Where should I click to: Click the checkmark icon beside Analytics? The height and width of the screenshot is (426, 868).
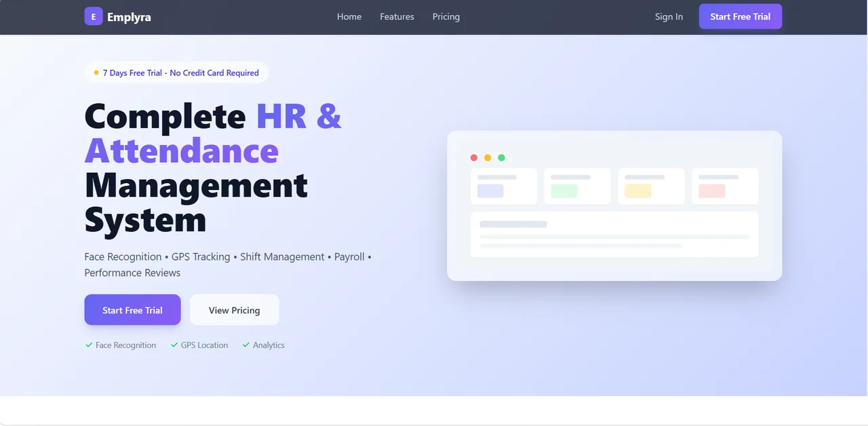(246, 345)
